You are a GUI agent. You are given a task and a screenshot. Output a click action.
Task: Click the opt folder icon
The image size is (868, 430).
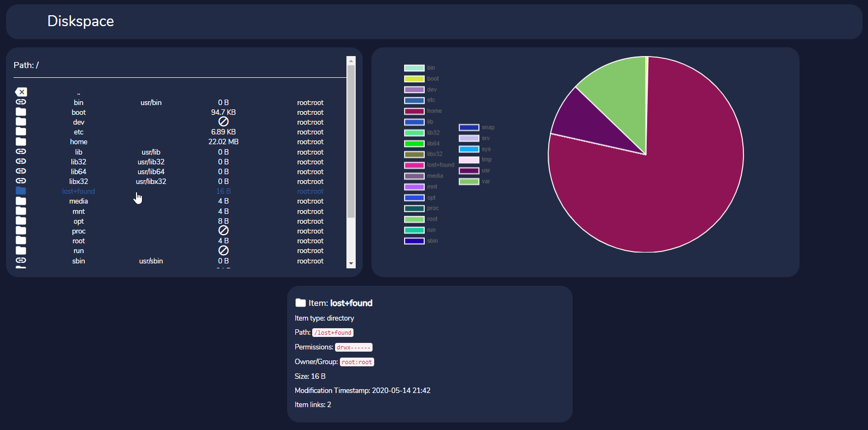click(x=21, y=220)
